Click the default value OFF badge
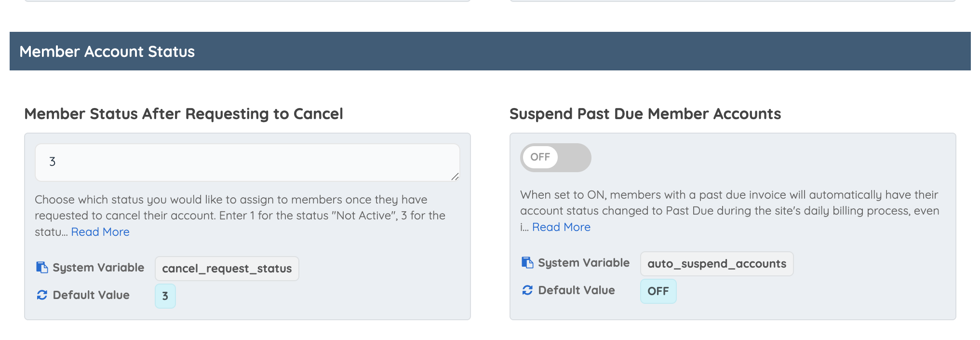980x340 pixels. click(x=658, y=291)
